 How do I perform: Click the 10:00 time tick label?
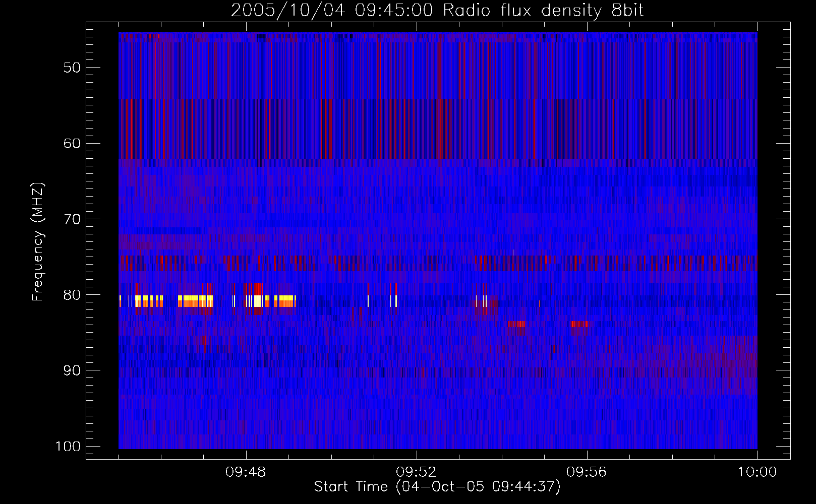757,472
